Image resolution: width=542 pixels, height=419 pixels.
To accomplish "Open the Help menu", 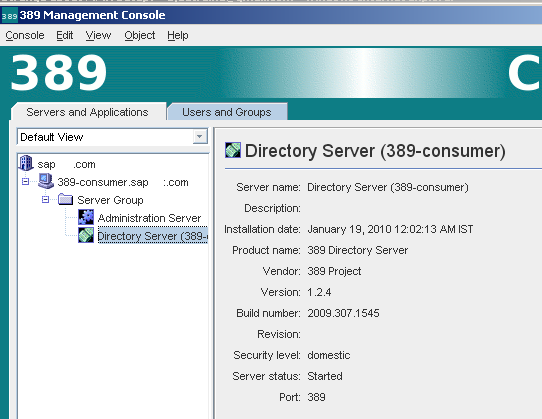I will point(178,35).
